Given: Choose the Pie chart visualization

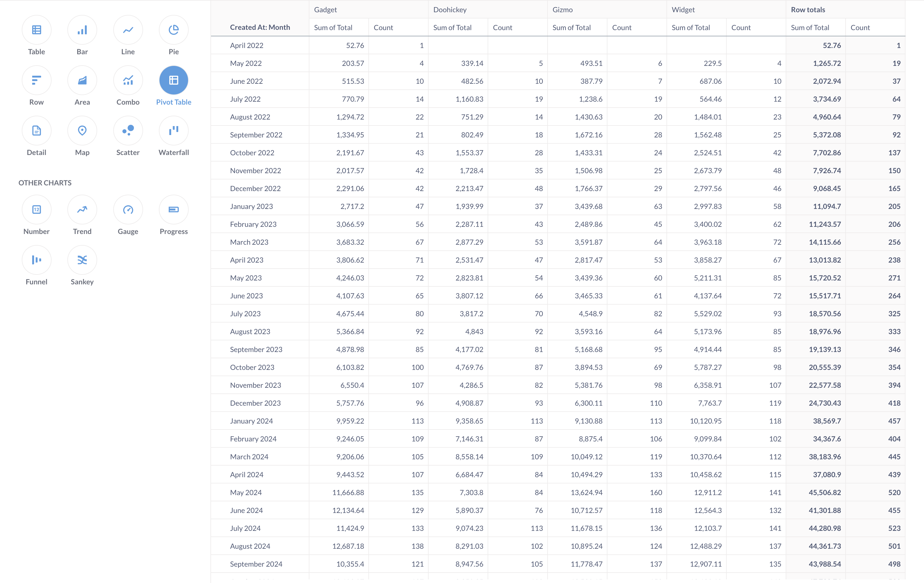Looking at the screenshot, I should (173, 30).
